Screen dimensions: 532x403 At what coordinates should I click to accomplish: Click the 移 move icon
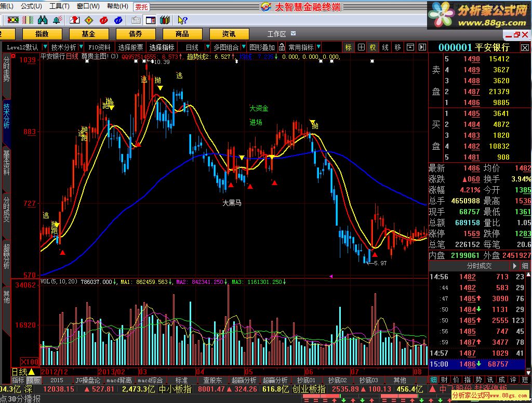[397, 47]
